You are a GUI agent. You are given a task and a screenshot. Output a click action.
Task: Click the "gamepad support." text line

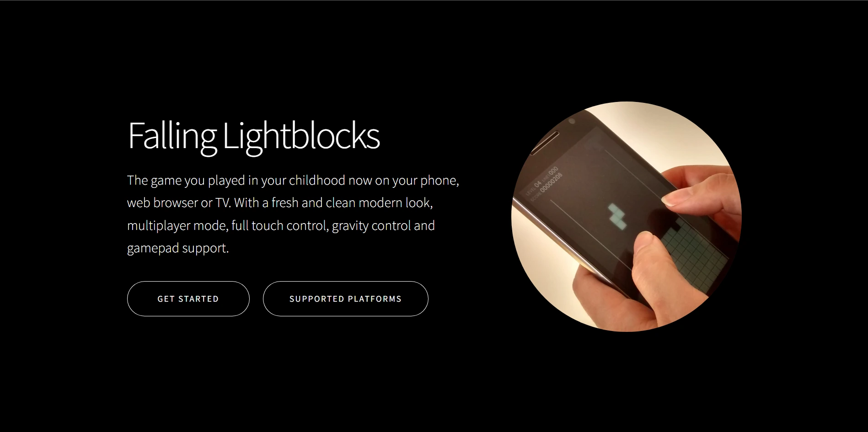click(178, 248)
